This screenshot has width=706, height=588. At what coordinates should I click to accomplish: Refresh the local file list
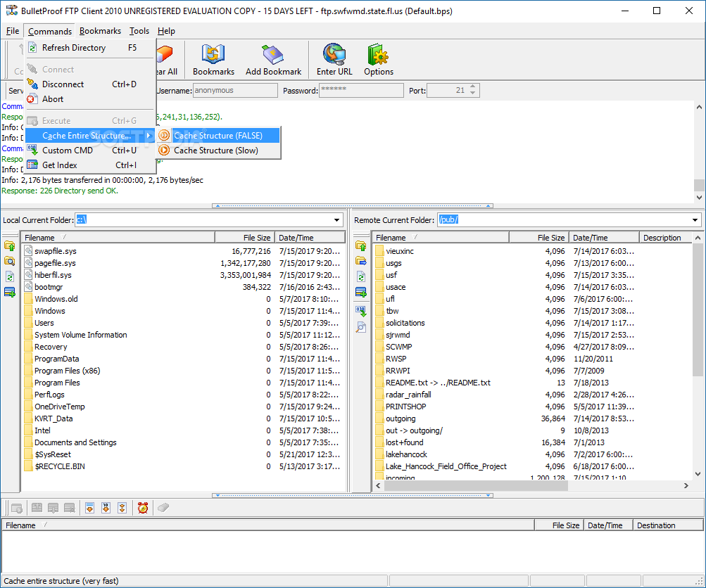click(9, 276)
